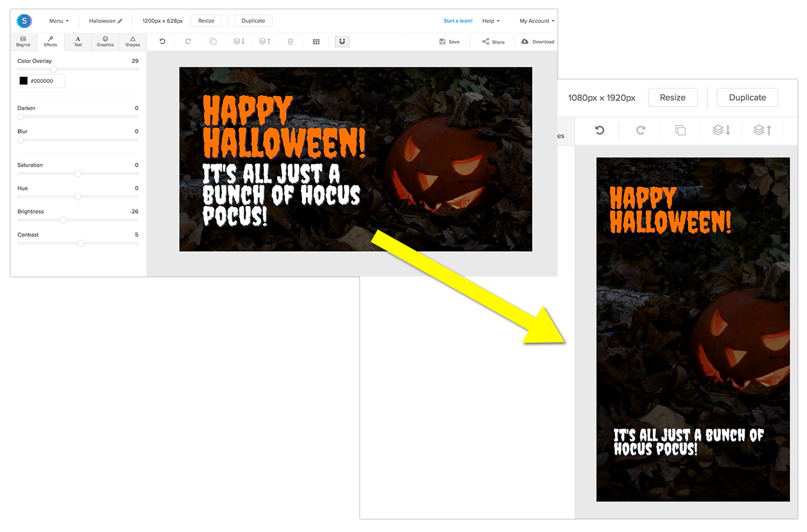
Task: Switch to the Bkgrnd tab
Action: pyautogui.click(x=23, y=42)
